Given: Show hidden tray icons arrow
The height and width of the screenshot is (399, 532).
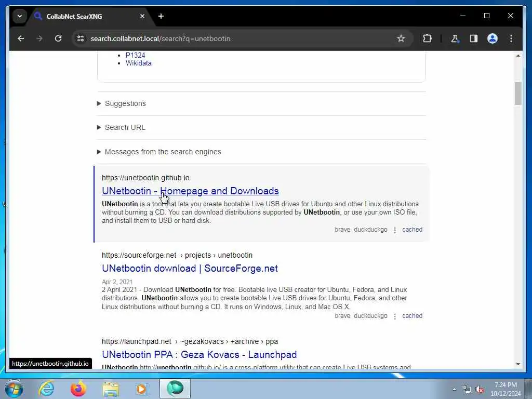Looking at the screenshot, I should (x=454, y=389).
